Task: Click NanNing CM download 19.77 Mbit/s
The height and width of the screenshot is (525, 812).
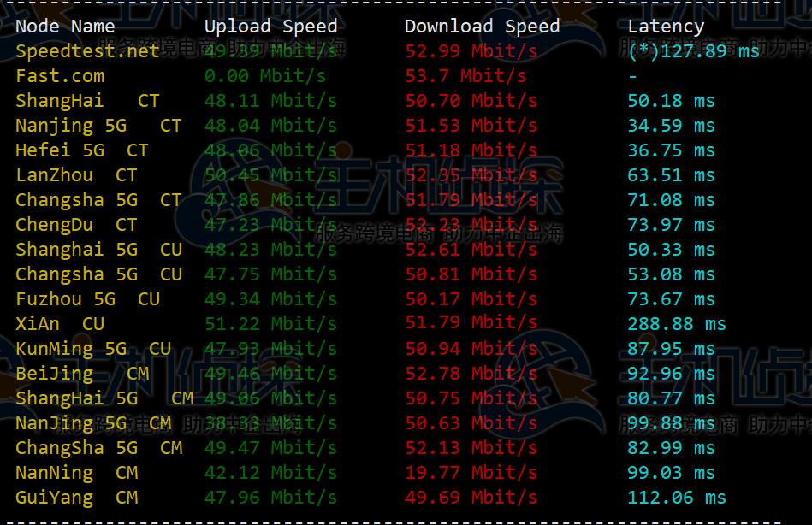Action: 471,473
